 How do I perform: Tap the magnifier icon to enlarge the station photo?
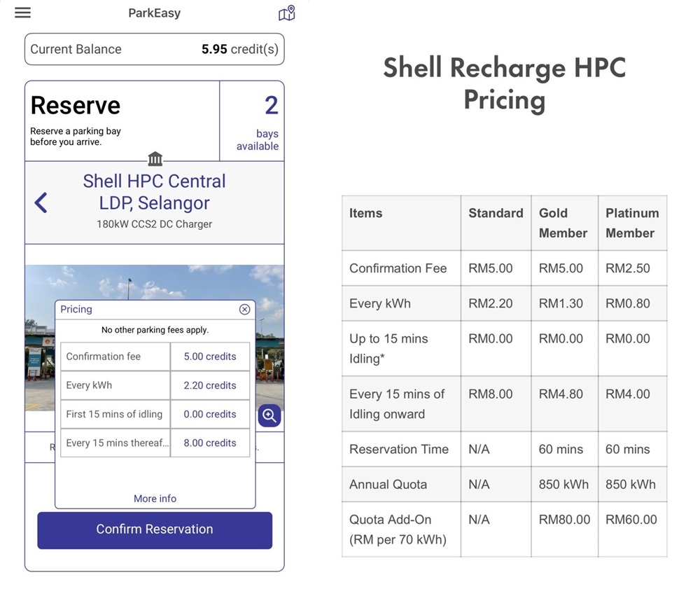tap(269, 415)
